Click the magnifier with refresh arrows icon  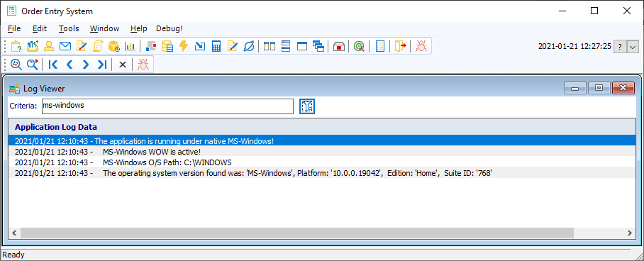point(16,64)
